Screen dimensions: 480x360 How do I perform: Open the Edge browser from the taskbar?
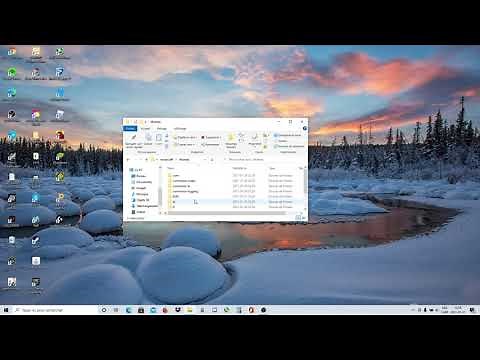click(129, 310)
